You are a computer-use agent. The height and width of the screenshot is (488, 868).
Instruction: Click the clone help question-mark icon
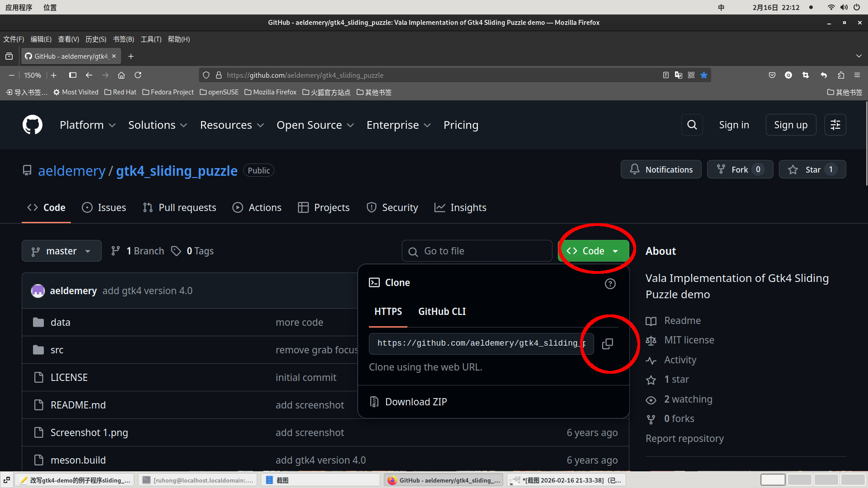[x=610, y=284]
